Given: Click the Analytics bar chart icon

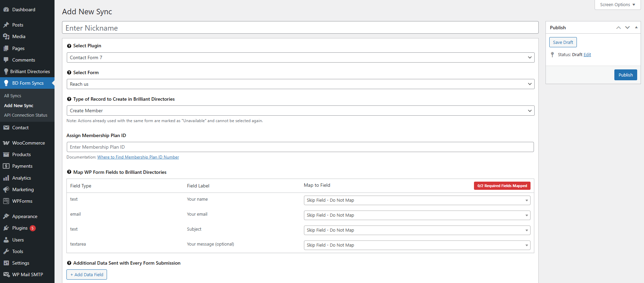Looking at the screenshot, I should (6, 178).
